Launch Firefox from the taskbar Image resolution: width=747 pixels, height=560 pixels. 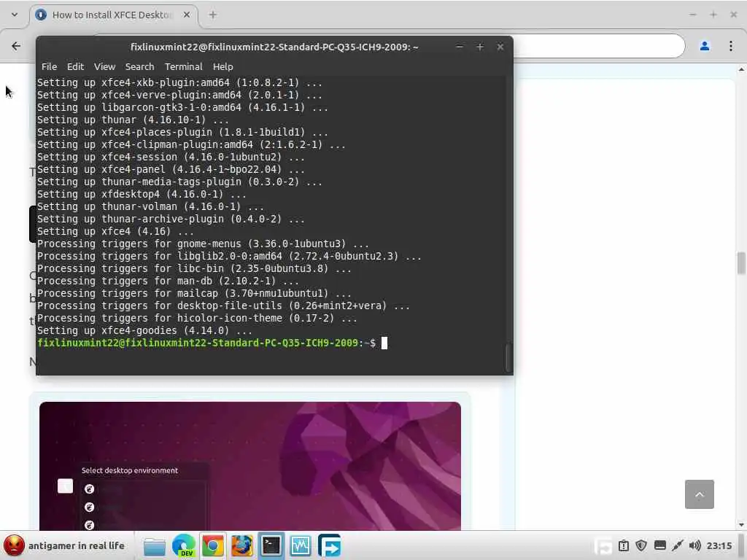pos(242,546)
